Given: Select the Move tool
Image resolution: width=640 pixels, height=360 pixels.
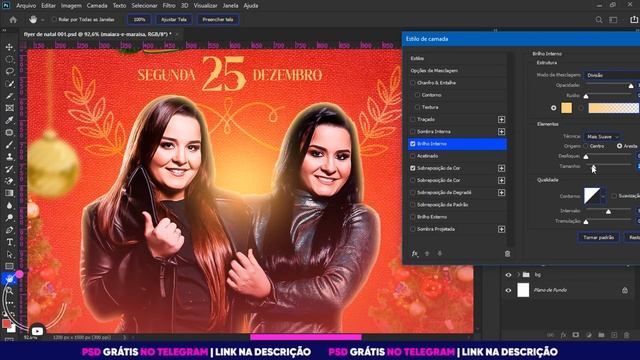Looking at the screenshot, I should [9, 47].
